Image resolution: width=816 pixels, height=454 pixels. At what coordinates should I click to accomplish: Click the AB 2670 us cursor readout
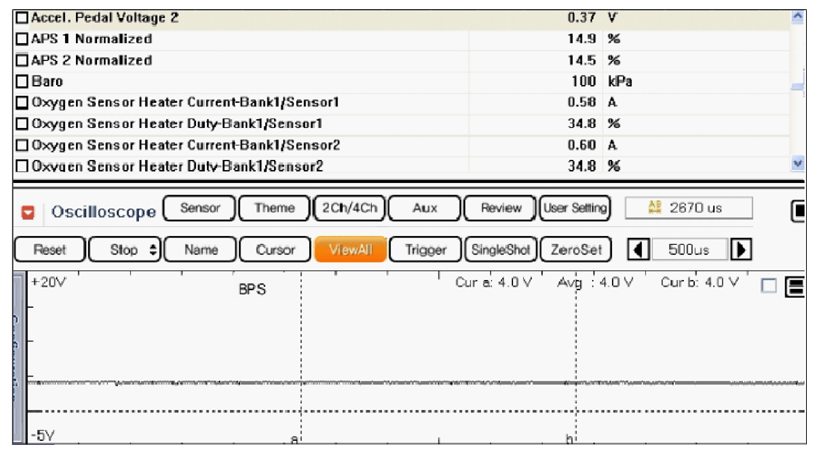[688, 208]
